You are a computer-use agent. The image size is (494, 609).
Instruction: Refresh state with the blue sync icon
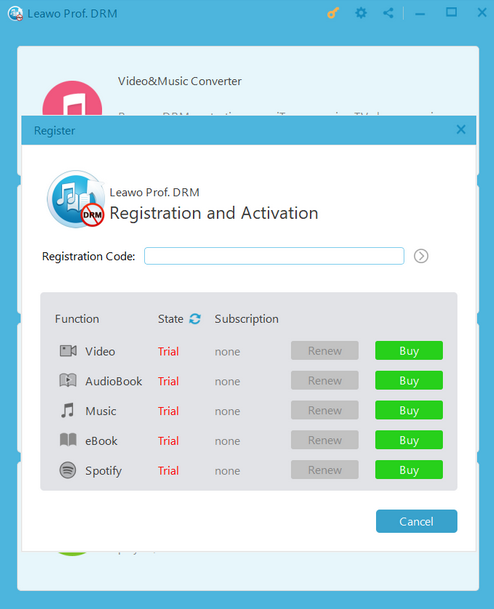[x=195, y=319]
